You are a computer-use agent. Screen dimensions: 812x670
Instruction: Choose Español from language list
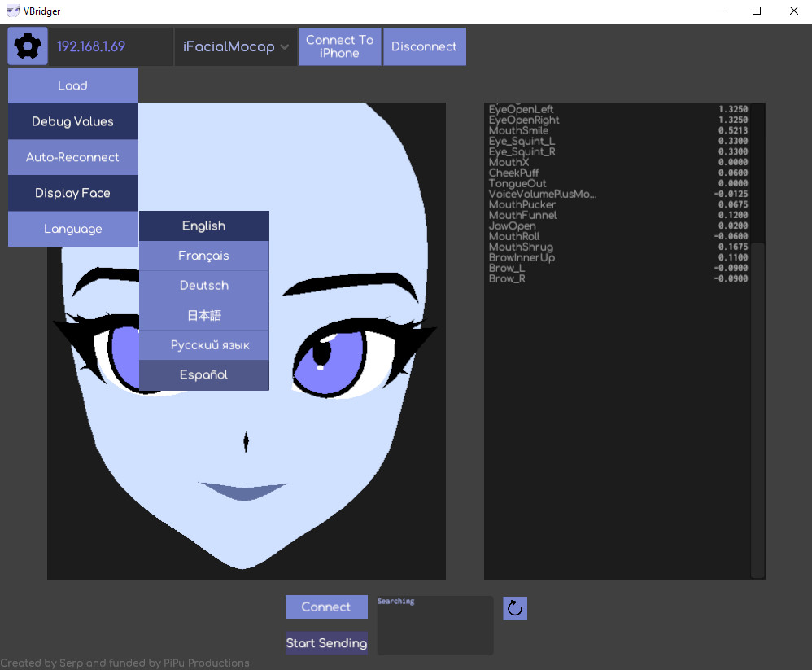click(x=203, y=375)
